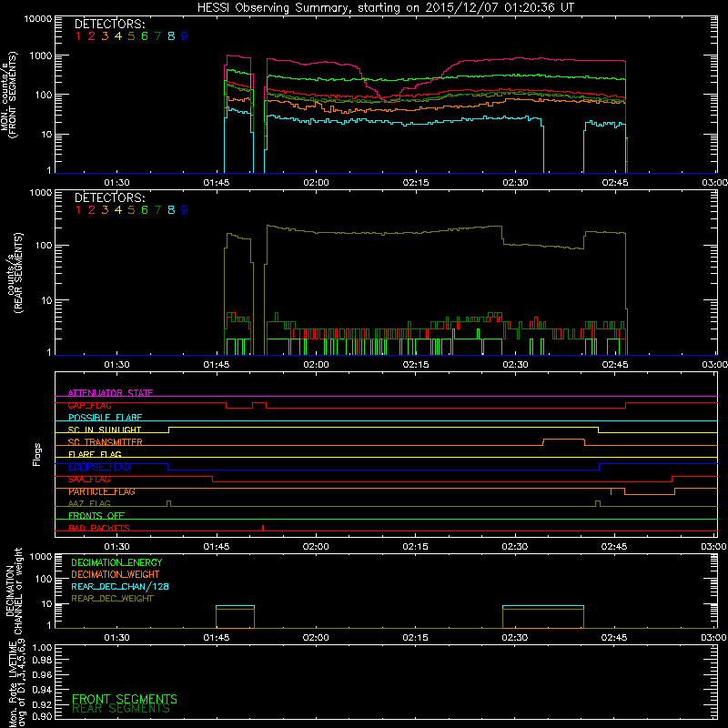Select dark green detector 7 in rear segments legend
This screenshot has height=728, width=728.
pos(157,210)
